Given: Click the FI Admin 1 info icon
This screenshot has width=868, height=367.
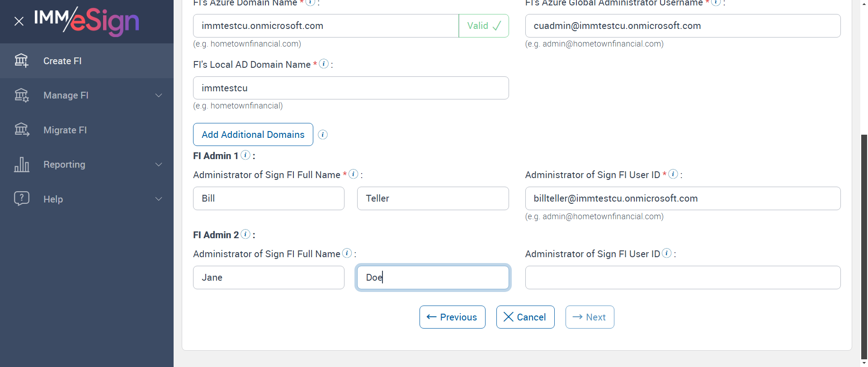Looking at the screenshot, I should tap(245, 155).
